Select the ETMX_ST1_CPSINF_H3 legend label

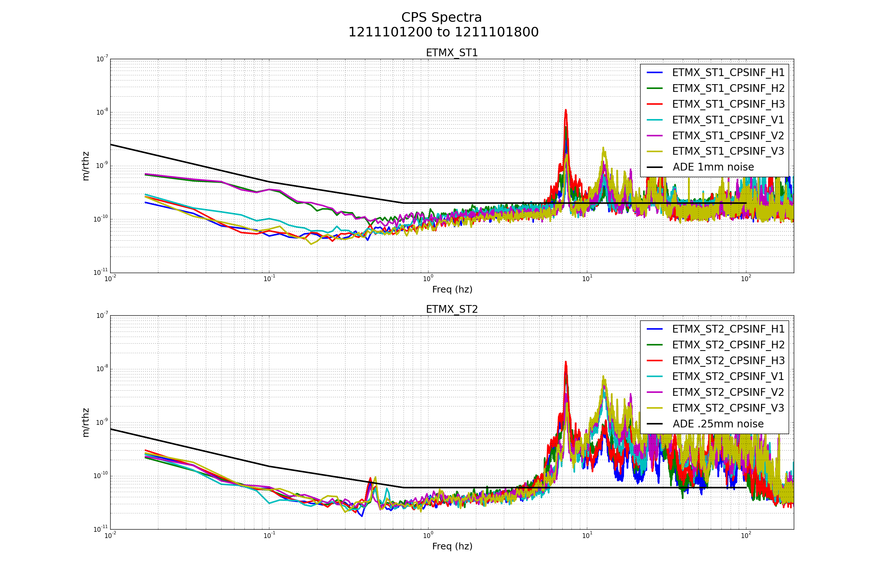[x=728, y=104]
